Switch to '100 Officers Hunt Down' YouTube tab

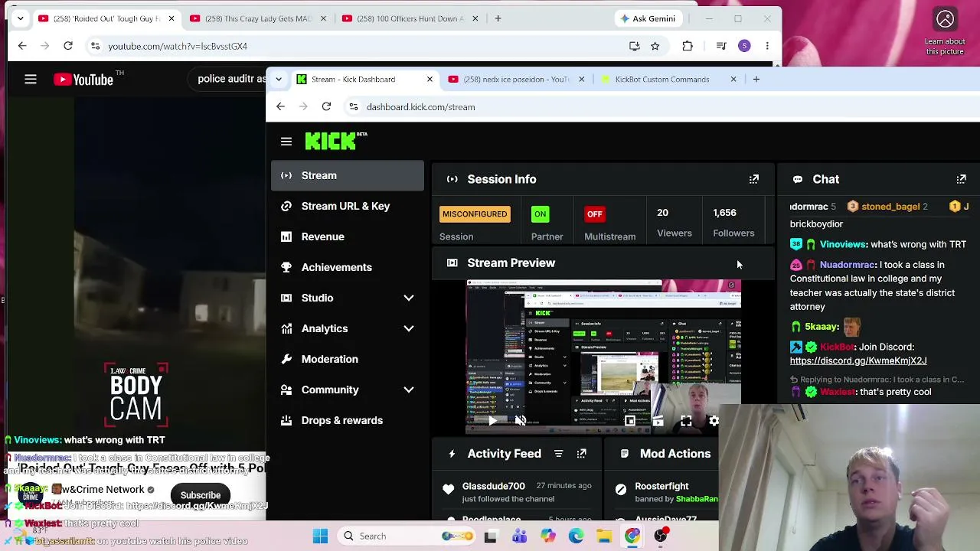(x=409, y=18)
